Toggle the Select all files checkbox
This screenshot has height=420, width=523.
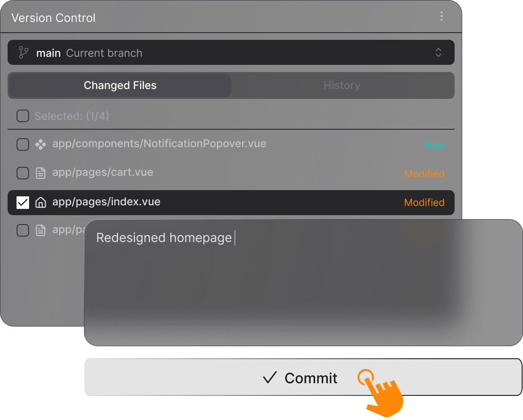22,116
